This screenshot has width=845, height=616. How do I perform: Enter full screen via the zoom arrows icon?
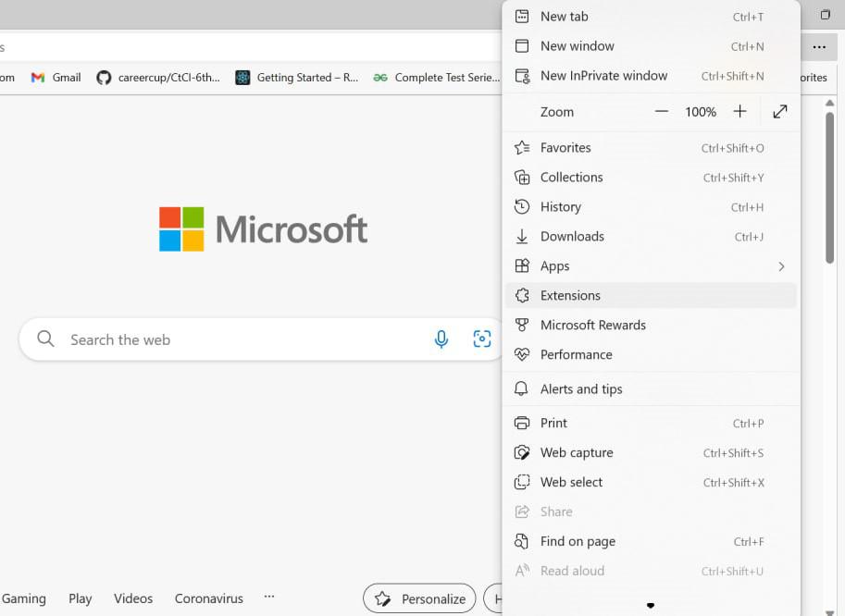point(780,112)
